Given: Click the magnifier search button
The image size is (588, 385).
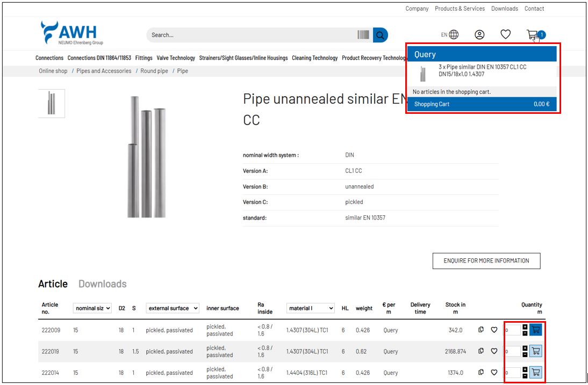Looking at the screenshot, I should coord(380,35).
